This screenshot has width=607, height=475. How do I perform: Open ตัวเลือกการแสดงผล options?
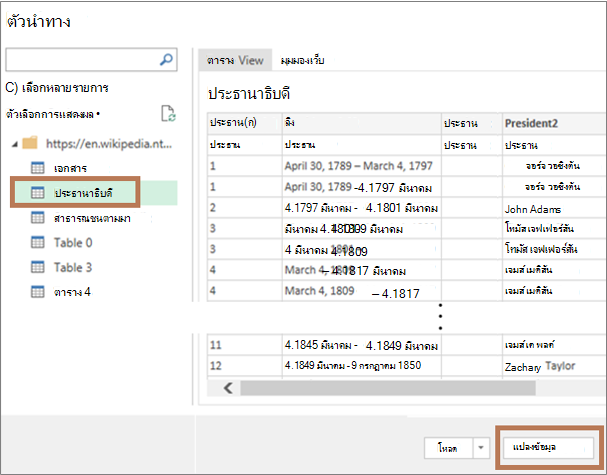[x=53, y=115]
